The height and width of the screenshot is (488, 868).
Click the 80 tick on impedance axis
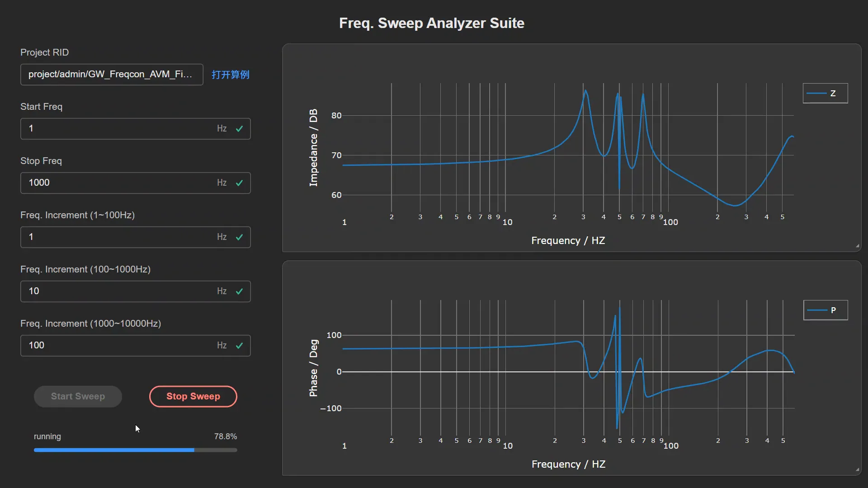pos(336,115)
